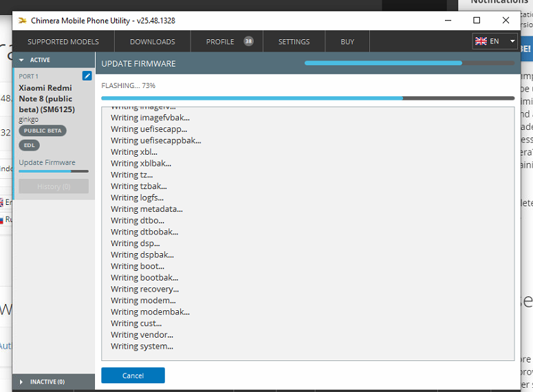Select log line 'Writing dtbo...'

click(x=138, y=221)
